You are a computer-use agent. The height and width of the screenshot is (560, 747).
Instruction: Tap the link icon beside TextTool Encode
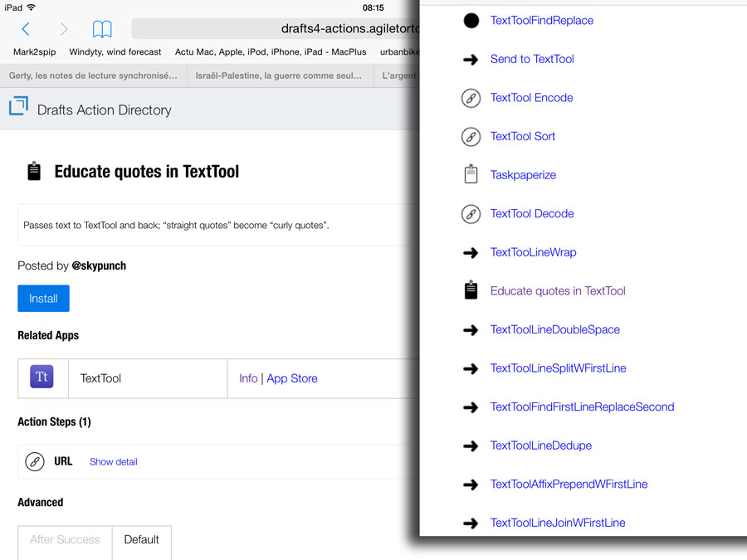point(471,98)
